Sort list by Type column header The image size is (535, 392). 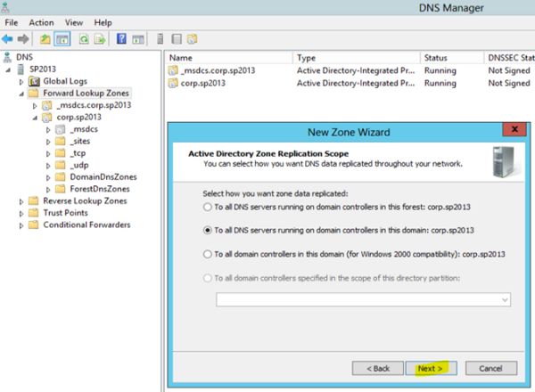356,58
